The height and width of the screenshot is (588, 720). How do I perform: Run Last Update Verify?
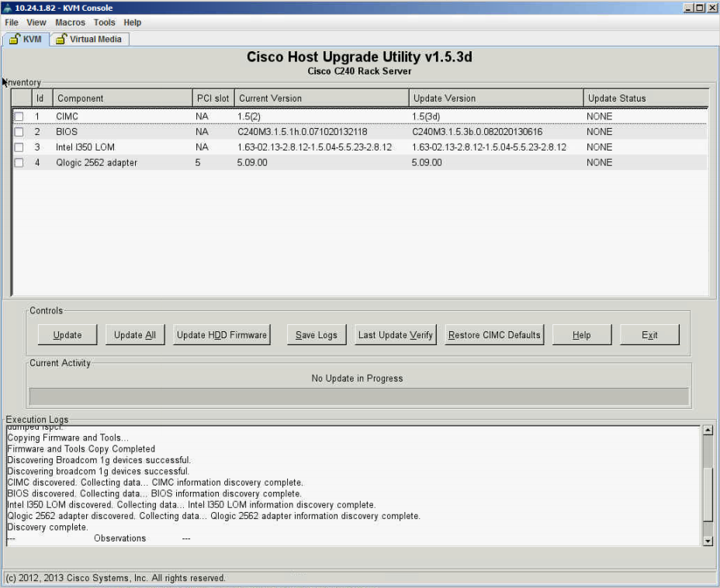396,335
